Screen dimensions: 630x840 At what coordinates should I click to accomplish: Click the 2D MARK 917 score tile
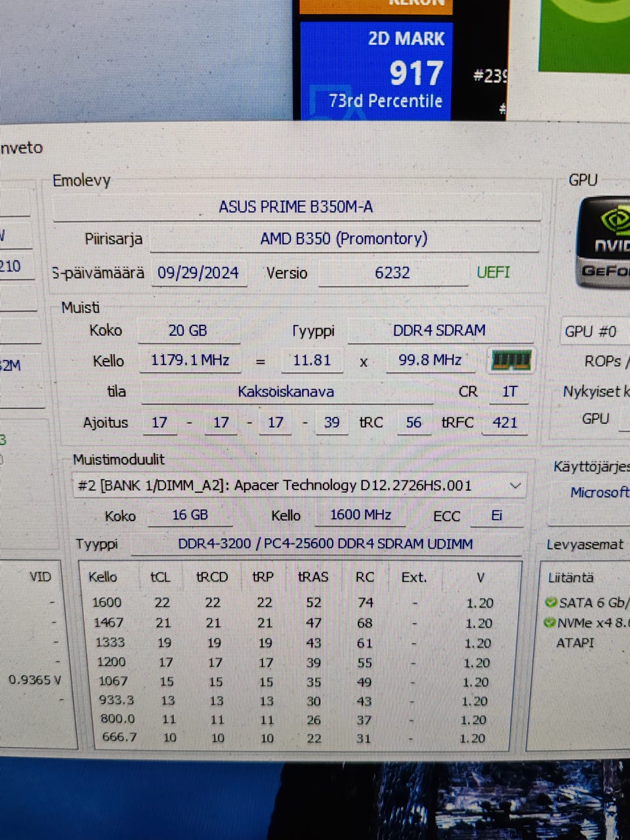pyautogui.click(x=376, y=71)
